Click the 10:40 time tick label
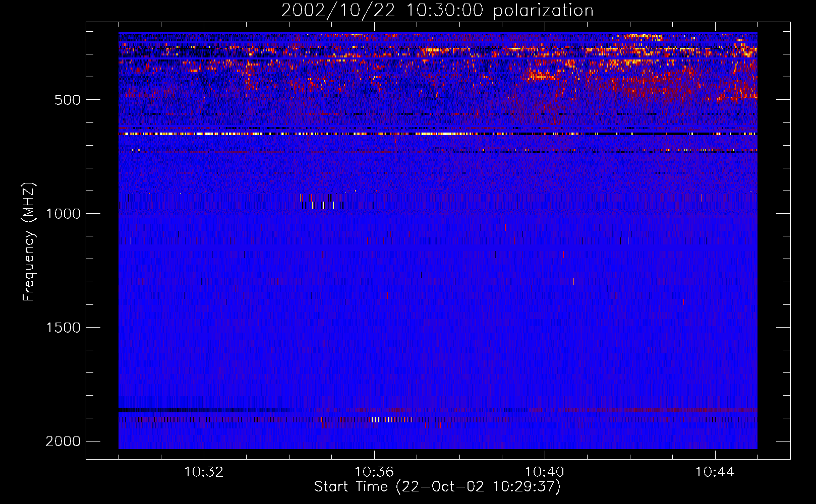Screen dimensions: 816x504 click(x=545, y=472)
